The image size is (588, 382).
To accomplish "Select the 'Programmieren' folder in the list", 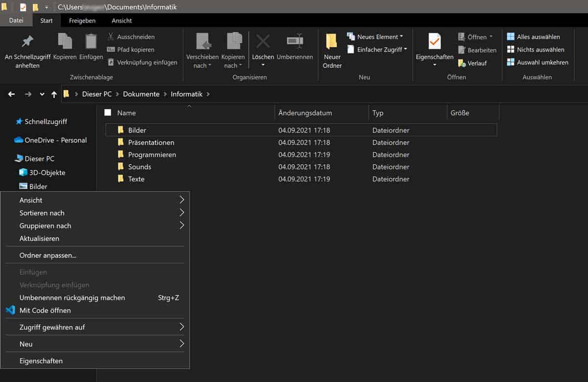I will (152, 154).
